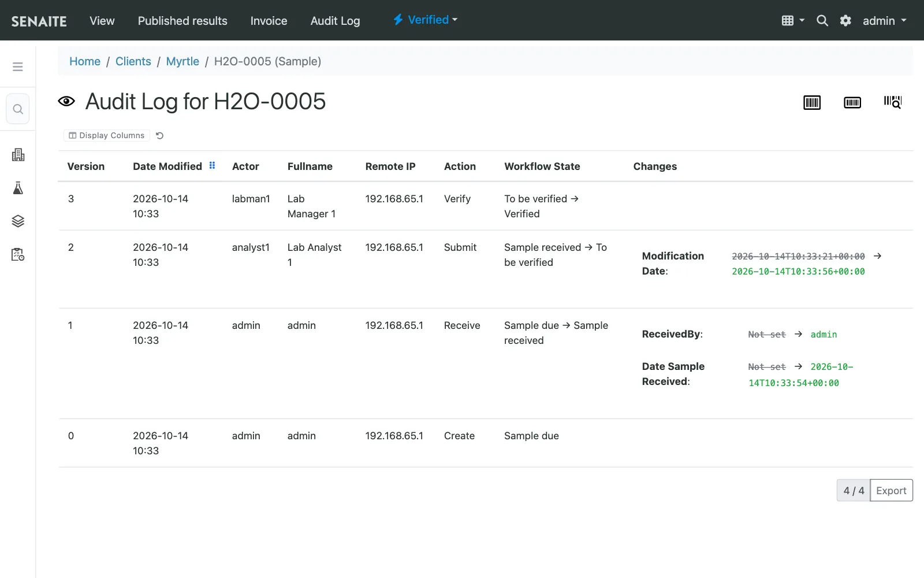Viewport: 924px width, 578px height.
Task: Select the Create action cell
Action: [x=459, y=436]
